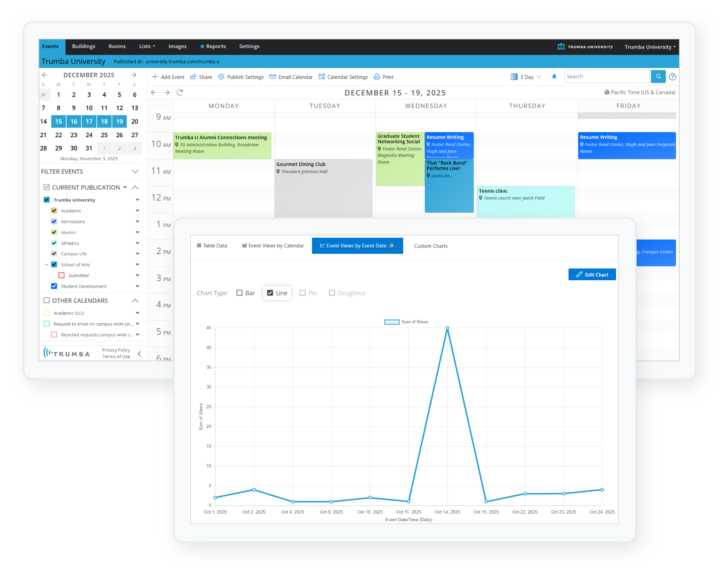Viewport: 728px width, 576px height.
Task: Collapse the Other Calendars section
Action: coord(135,301)
